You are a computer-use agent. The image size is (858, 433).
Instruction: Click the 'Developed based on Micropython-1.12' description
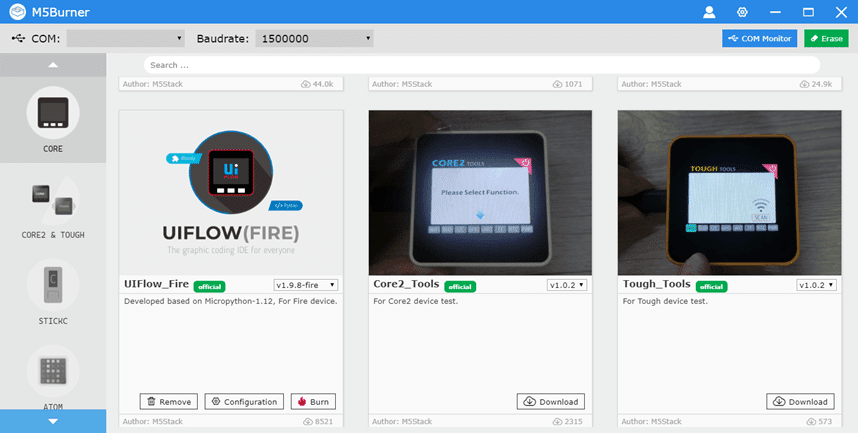click(x=231, y=301)
